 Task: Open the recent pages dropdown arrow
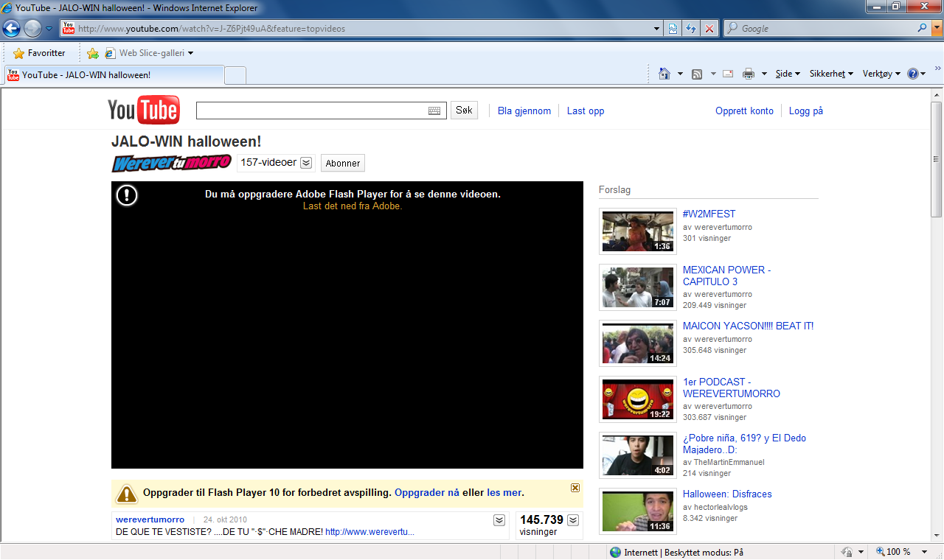click(x=49, y=29)
